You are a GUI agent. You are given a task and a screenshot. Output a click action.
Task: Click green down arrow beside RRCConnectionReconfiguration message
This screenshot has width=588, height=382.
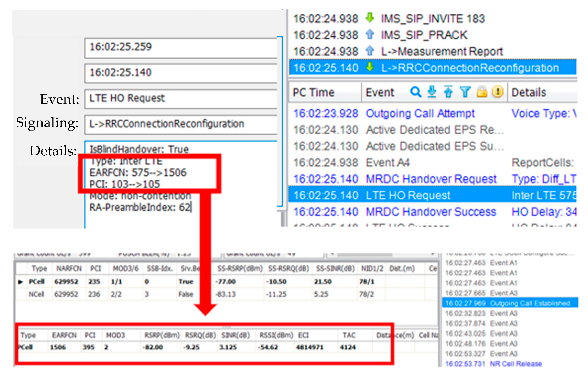[370, 67]
